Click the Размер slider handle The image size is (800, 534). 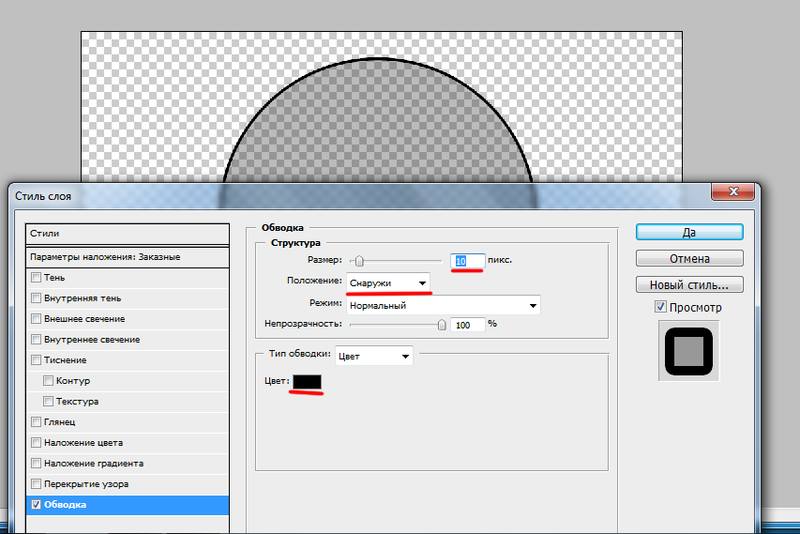pos(359,261)
